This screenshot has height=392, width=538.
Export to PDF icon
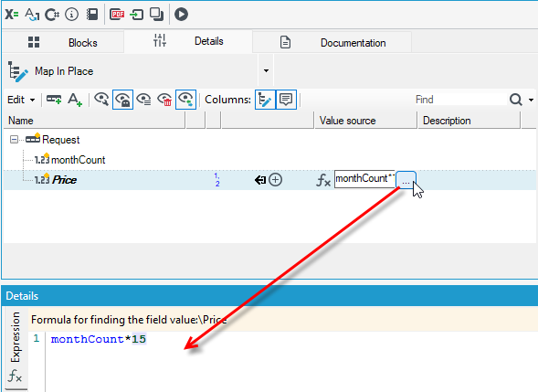pos(117,15)
